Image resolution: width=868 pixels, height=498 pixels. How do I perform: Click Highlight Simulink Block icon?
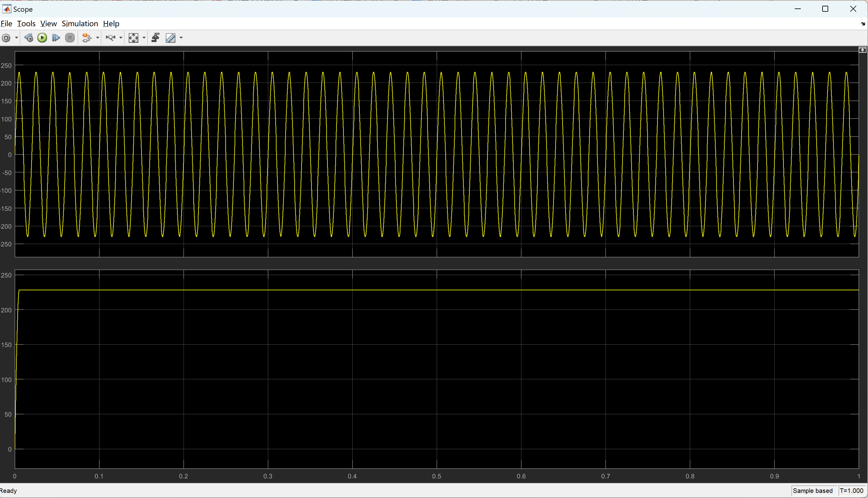point(87,38)
